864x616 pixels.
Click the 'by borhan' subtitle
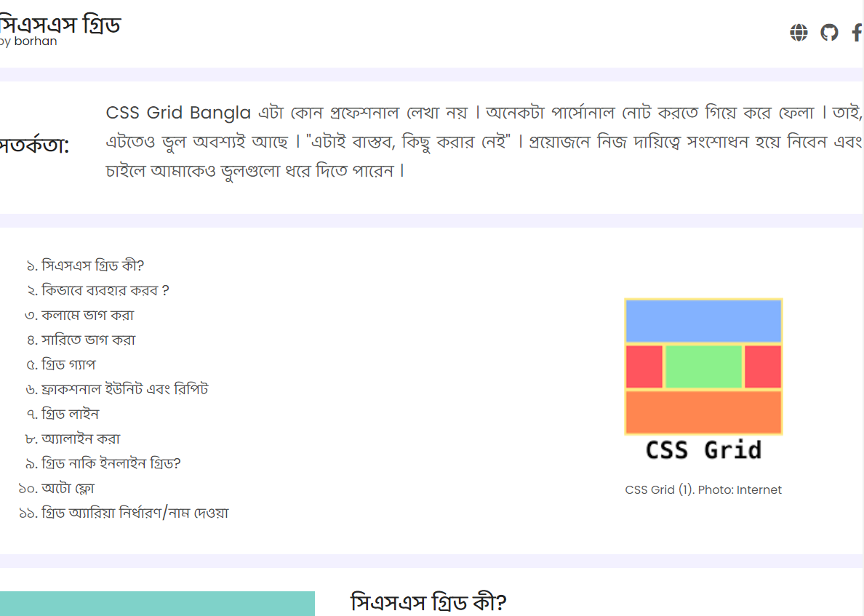28,41
